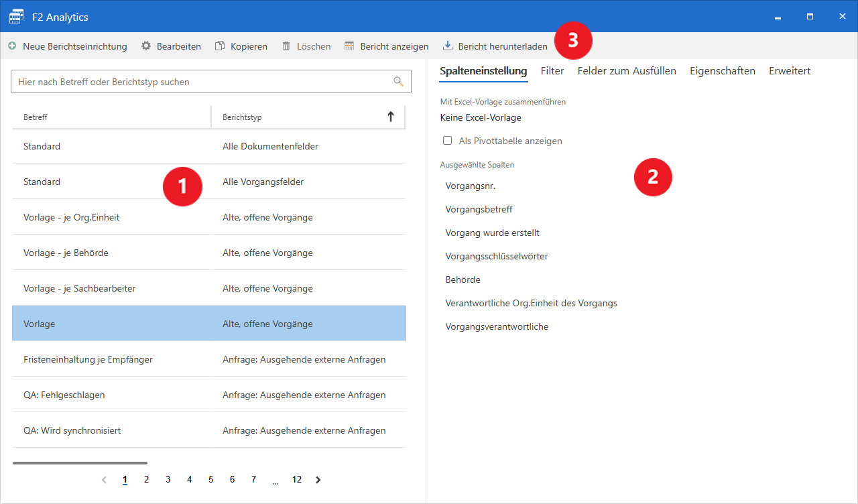The image size is (858, 504).
Task: Open the Erweitert tab
Action: [790, 71]
